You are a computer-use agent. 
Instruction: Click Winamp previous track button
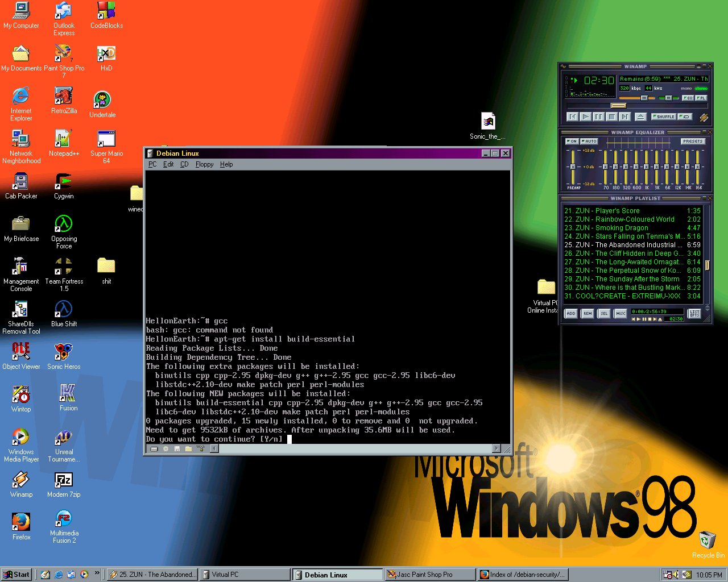point(573,117)
